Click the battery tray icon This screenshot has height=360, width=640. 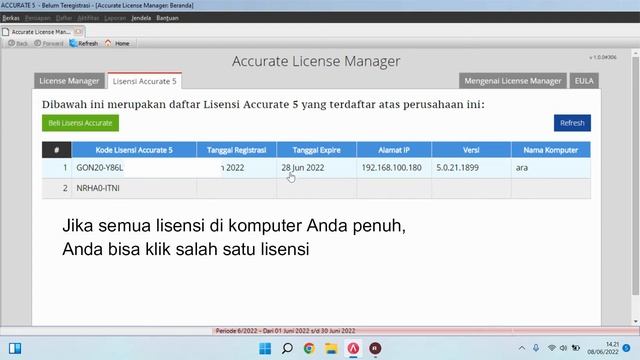point(576,348)
